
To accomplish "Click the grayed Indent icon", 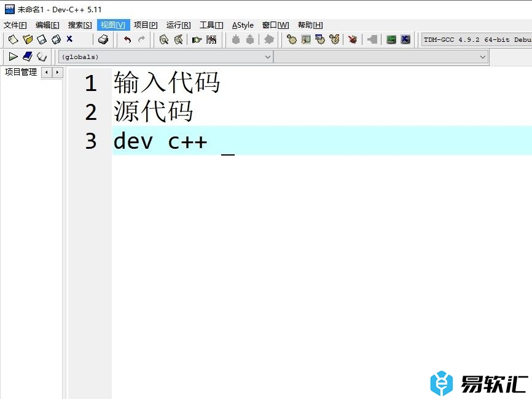I will 236,40.
